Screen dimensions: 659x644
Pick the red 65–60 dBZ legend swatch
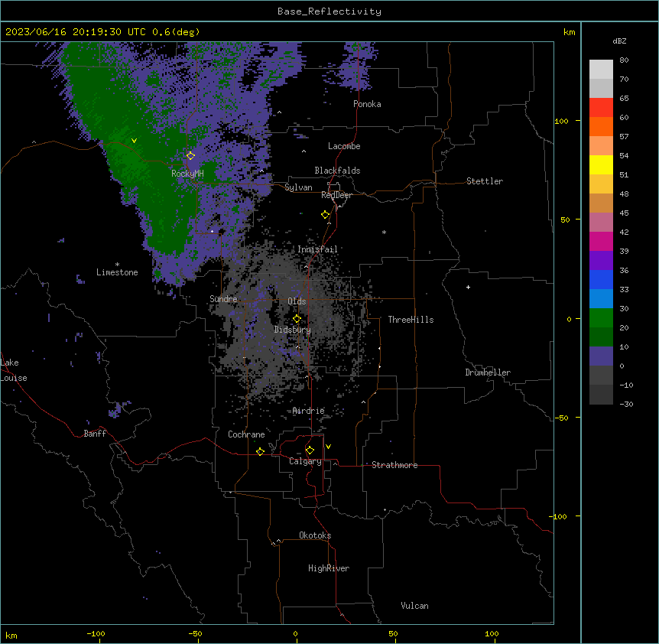(601, 108)
